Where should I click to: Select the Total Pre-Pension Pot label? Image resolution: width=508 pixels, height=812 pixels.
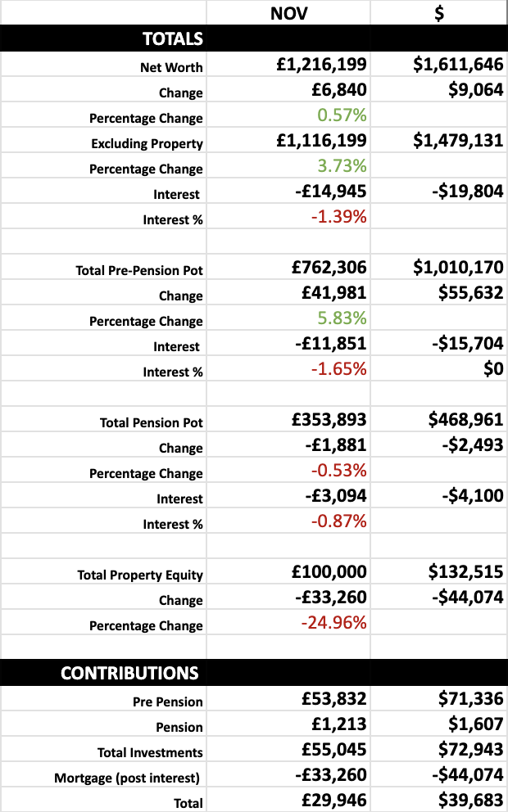(x=139, y=270)
